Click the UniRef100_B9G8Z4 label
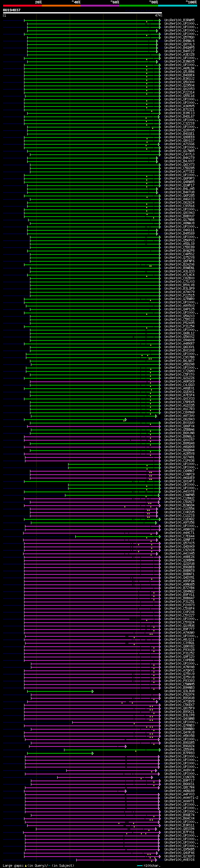The width and height of the screenshot is (200, 868). click(x=179, y=746)
